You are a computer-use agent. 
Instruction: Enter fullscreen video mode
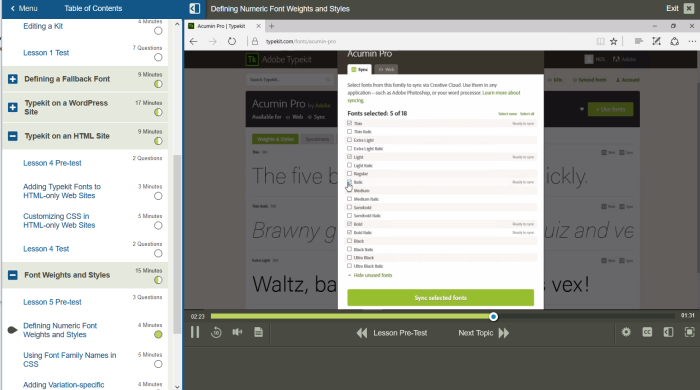689,332
